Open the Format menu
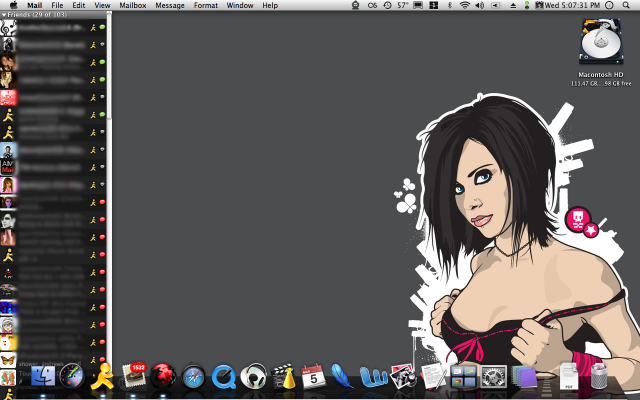 [206, 5]
